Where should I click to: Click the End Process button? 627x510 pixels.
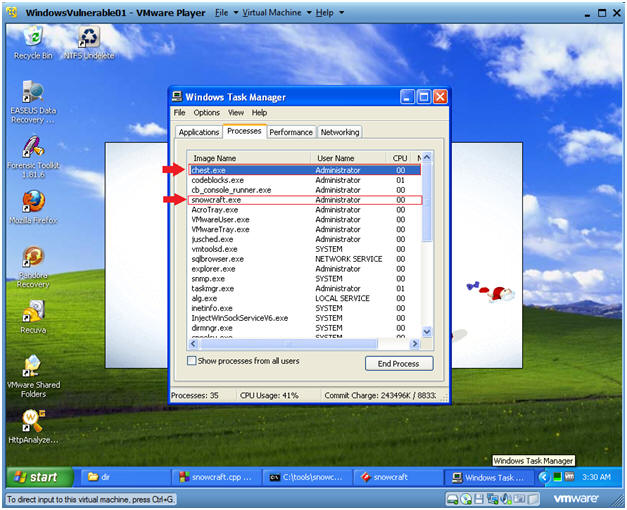pos(399,364)
